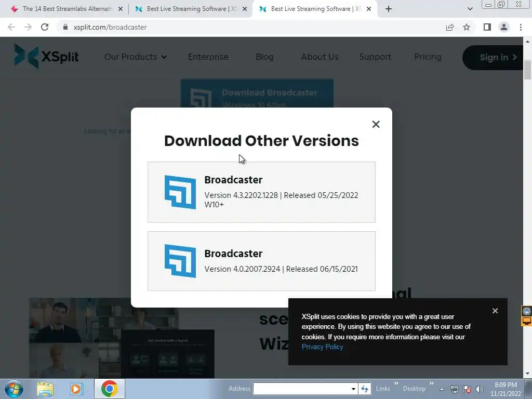The image size is (532, 399).
Task: Close the second browser tab
Action: coord(245,9)
